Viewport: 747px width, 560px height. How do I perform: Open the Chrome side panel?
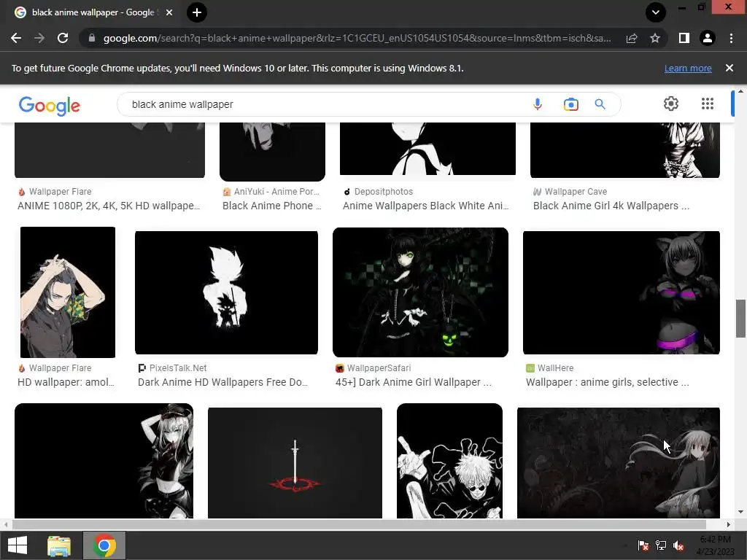click(x=684, y=38)
